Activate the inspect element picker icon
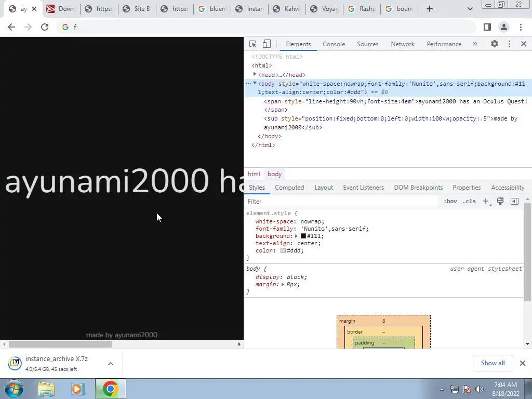The height and width of the screenshot is (399, 532). (252, 44)
